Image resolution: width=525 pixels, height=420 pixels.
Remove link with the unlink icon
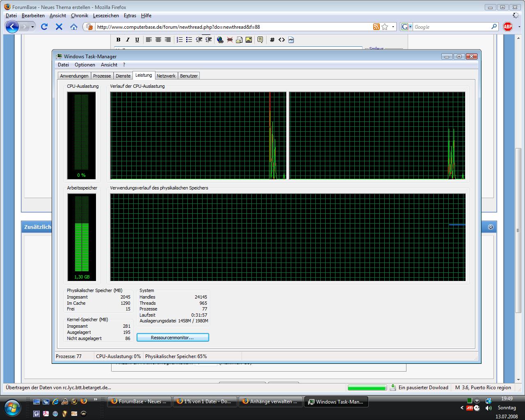click(230, 40)
